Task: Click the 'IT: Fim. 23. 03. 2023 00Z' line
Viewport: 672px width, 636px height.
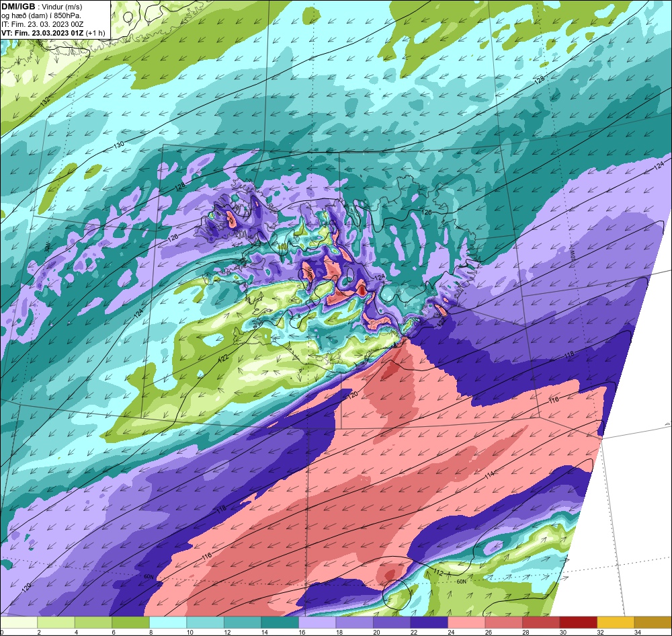Action: click(42, 24)
